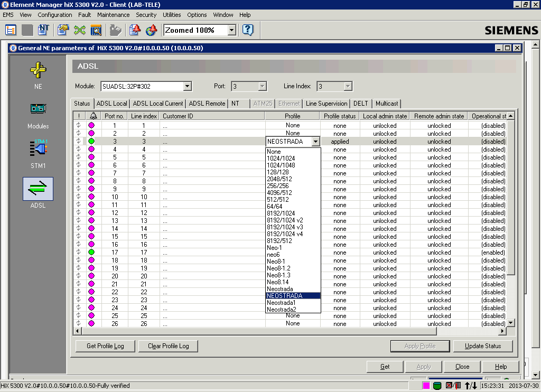Switch to the Multicast tab

coord(387,104)
